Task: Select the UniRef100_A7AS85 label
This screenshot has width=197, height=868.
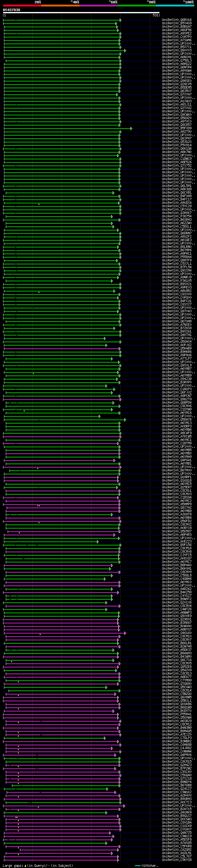Action: click(x=177, y=843)
